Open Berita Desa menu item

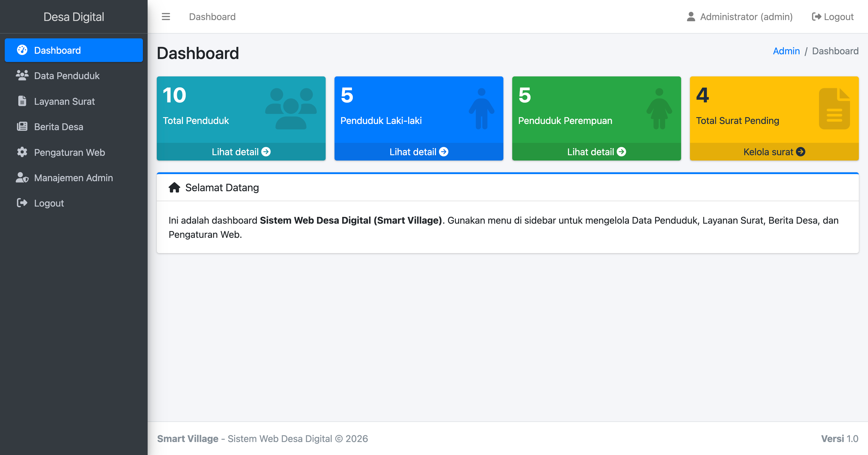pos(59,127)
